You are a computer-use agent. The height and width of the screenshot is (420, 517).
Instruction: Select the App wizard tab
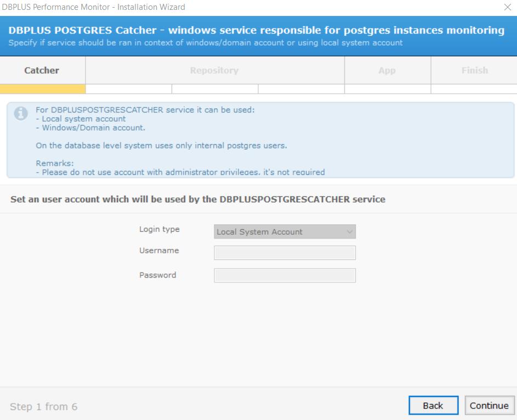pos(388,70)
